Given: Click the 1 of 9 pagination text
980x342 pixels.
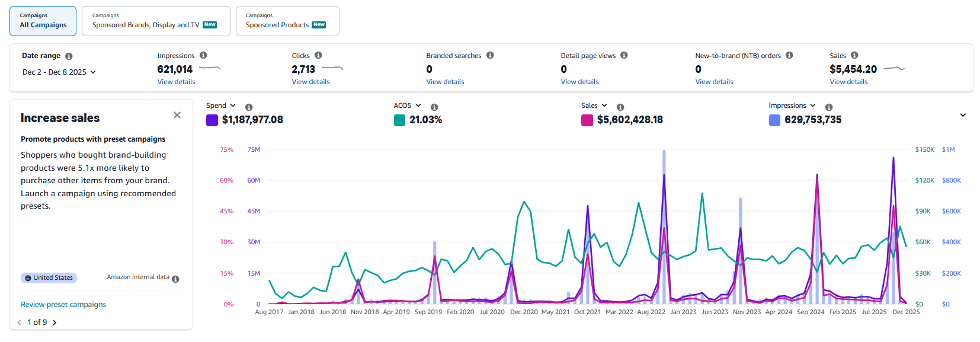Looking at the screenshot, I should 37,322.
